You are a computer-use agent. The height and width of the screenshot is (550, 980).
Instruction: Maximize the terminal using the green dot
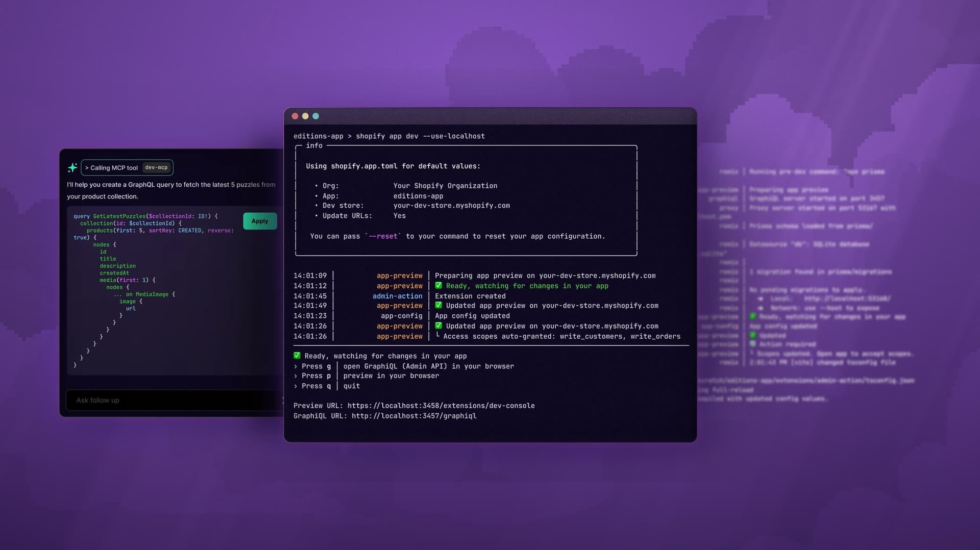[315, 116]
